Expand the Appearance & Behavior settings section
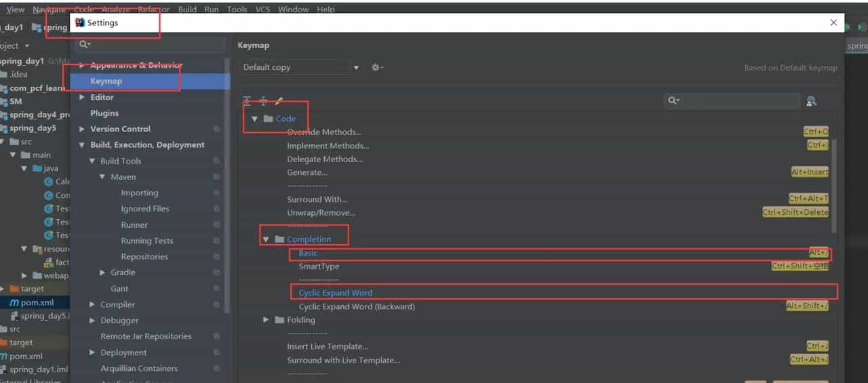This screenshot has height=383, width=868. pyautogui.click(x=82, y=65)
